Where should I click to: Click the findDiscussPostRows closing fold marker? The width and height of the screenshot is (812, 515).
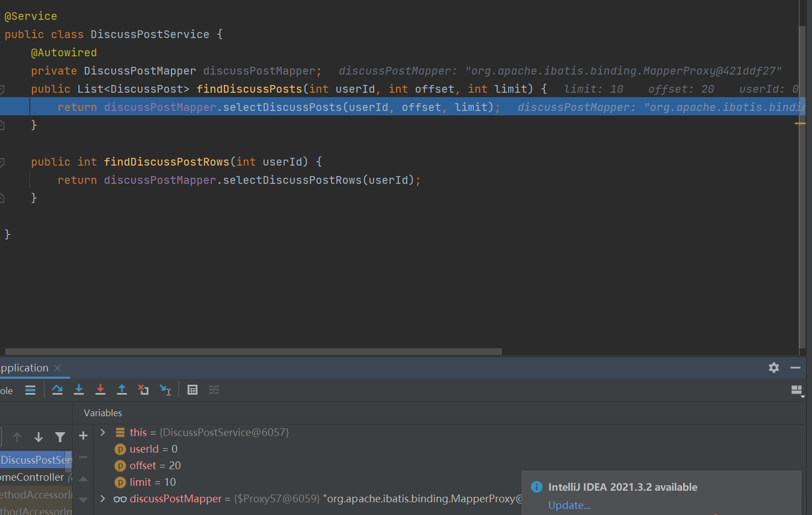(2, 198)
